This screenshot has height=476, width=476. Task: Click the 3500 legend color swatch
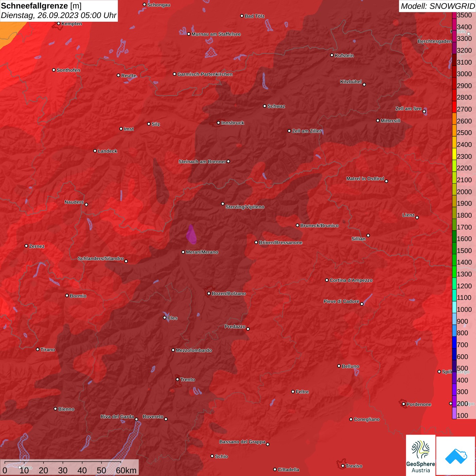tap(454, 15)
